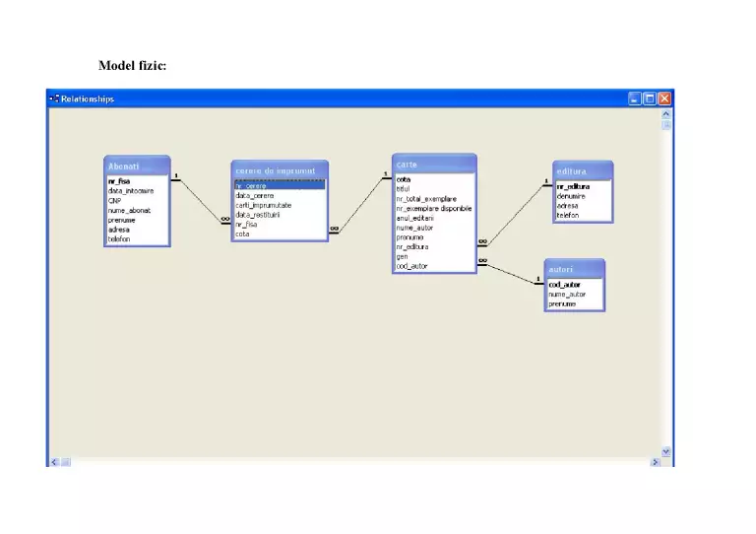Maximize the Relationships window
The width and height of the screenshot is (756, 534).
(650, 99)
